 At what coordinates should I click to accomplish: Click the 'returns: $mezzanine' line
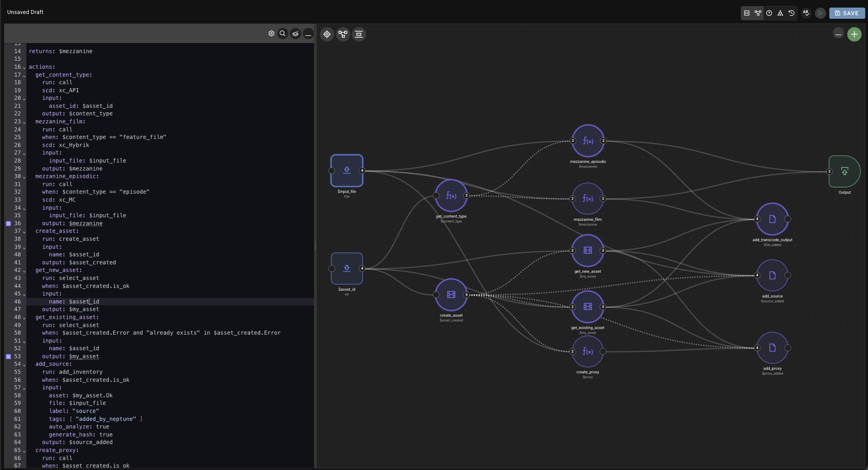61,51
